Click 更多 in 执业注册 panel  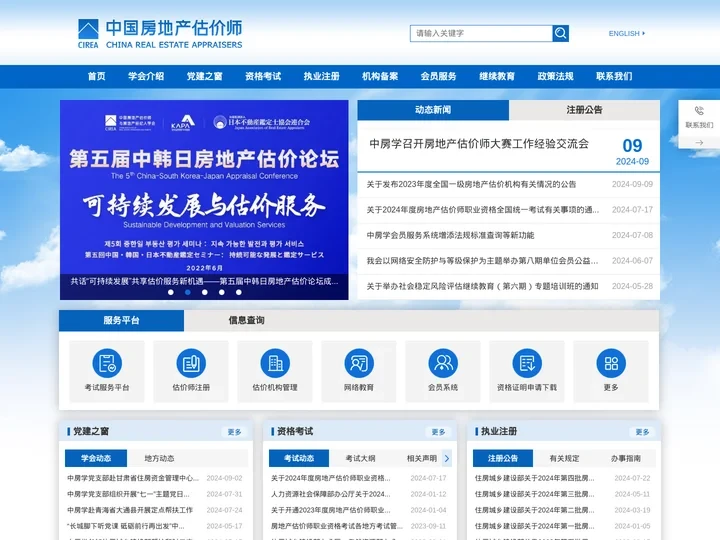(642, 432)
